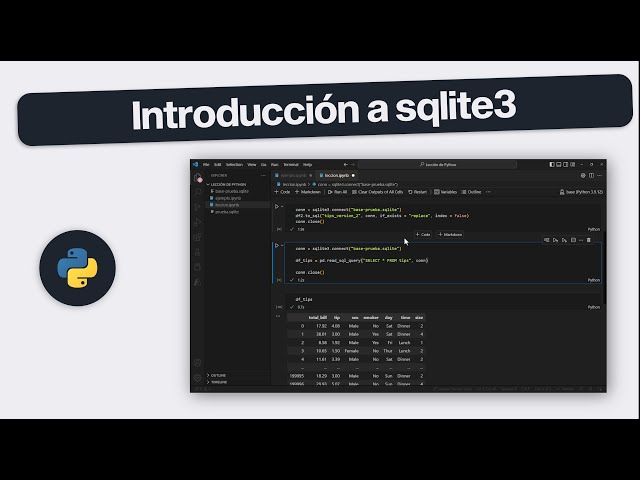This screenshot has width=640, height=480.
Task: Toggle secondary side bar visibility
Action: (x=566, y=164)
